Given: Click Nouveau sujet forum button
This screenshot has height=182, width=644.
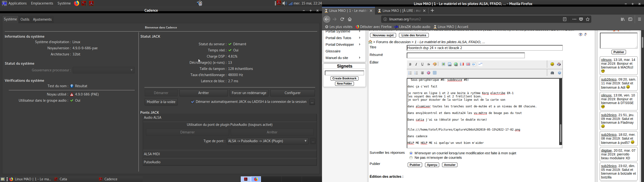Looking at the screenshot, I should coord(383,35).
